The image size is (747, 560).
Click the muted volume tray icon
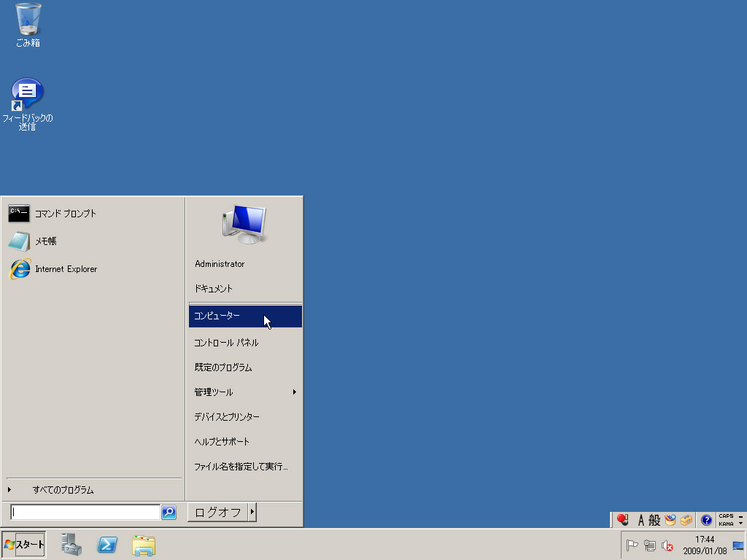pyautogui.click(x=667, y=545)
